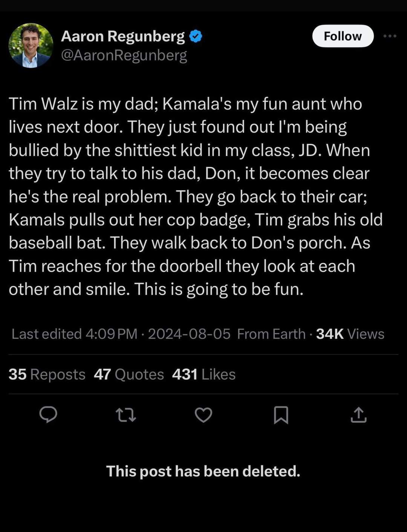This screenshot has height=532, width=407.
Task: View the 34K Views count
Action: 350,334
